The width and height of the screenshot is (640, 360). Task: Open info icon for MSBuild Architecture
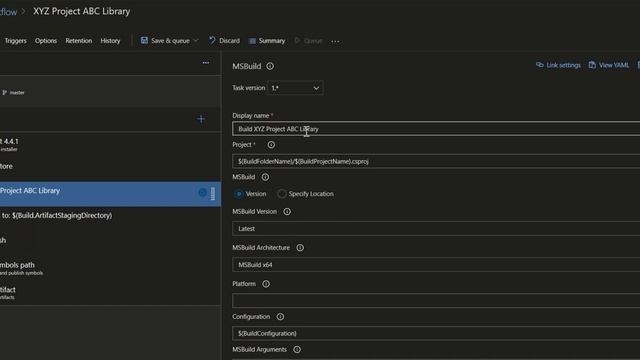point(300,248)
